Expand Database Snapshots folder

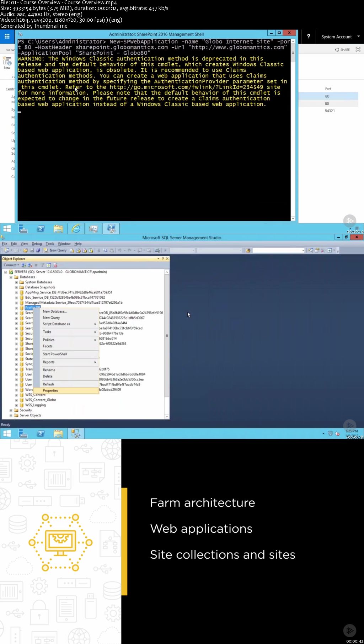pos(16,287)
